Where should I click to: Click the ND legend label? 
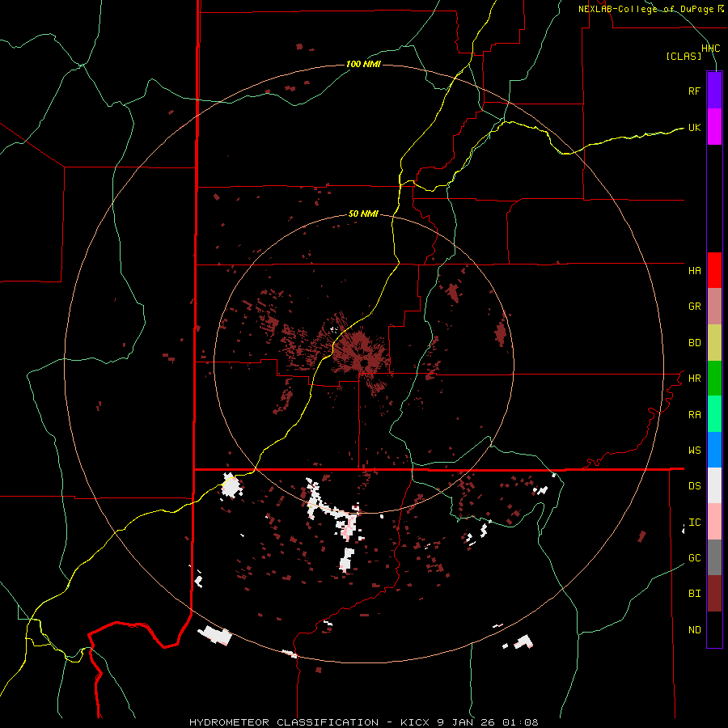pyautogui.click(x=695, y=630)
